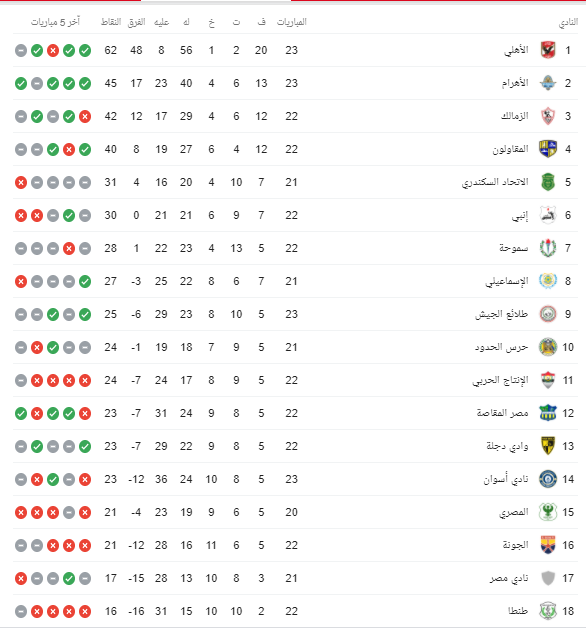Image resolution: width=586 pixels, height=631 pixels.
Task: Click the Al Ahly club crest icon
Action: (548, 50)
